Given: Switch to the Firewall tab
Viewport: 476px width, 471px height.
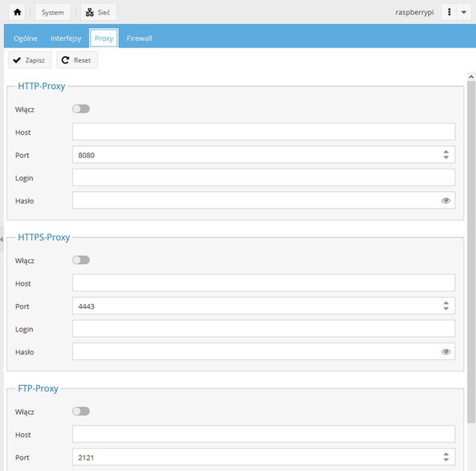Looking at the screenshot, I should (x=139, y=39).
